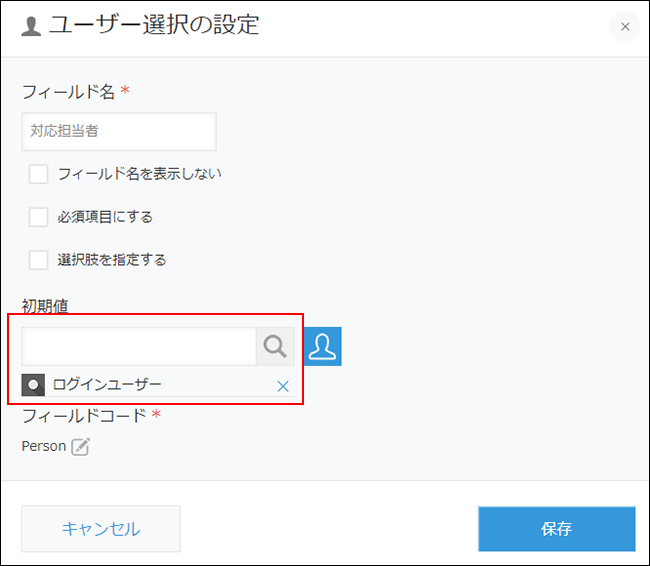Edit the field code pencil icon next to Person

click(x=80, y=447)
